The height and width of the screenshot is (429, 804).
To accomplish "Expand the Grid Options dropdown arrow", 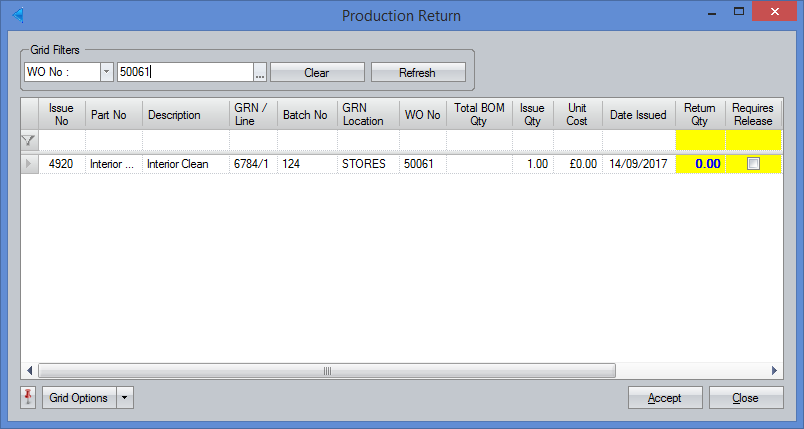I will (125, 398).
